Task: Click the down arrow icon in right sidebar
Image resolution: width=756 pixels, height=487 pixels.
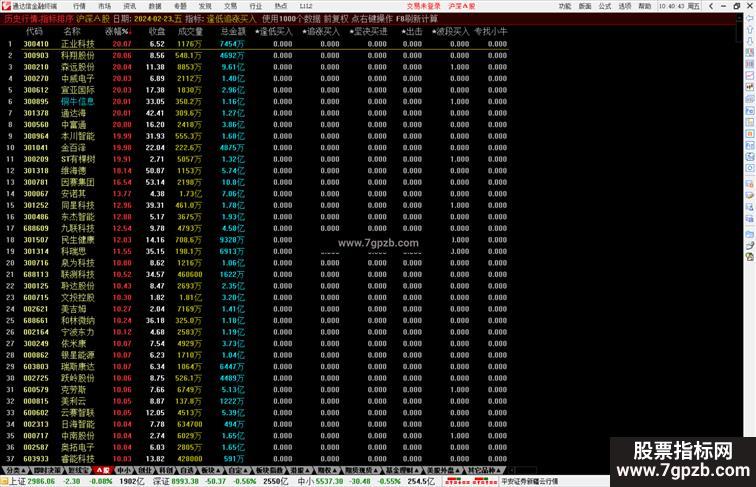Action: 750,41
